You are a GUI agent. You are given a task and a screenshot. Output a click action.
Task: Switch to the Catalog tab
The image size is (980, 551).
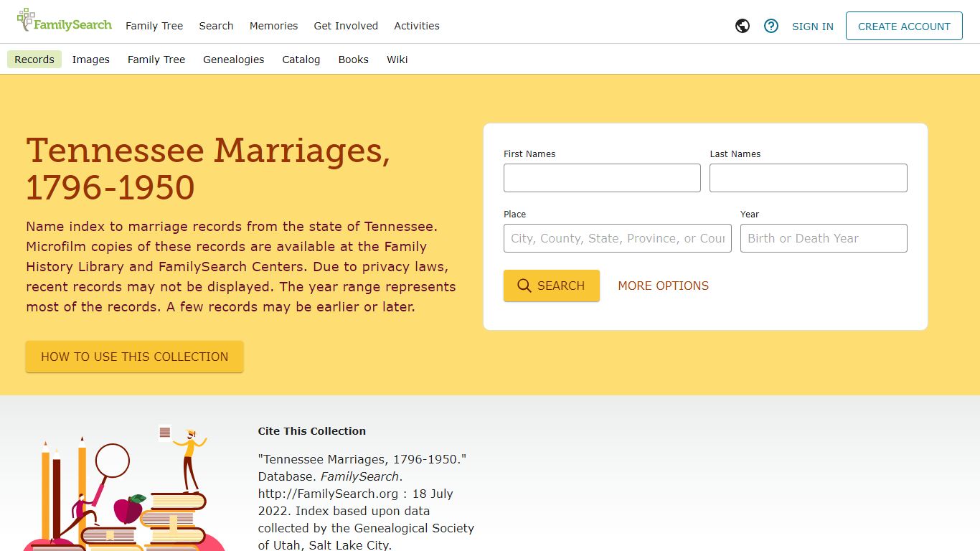point(301,60)
